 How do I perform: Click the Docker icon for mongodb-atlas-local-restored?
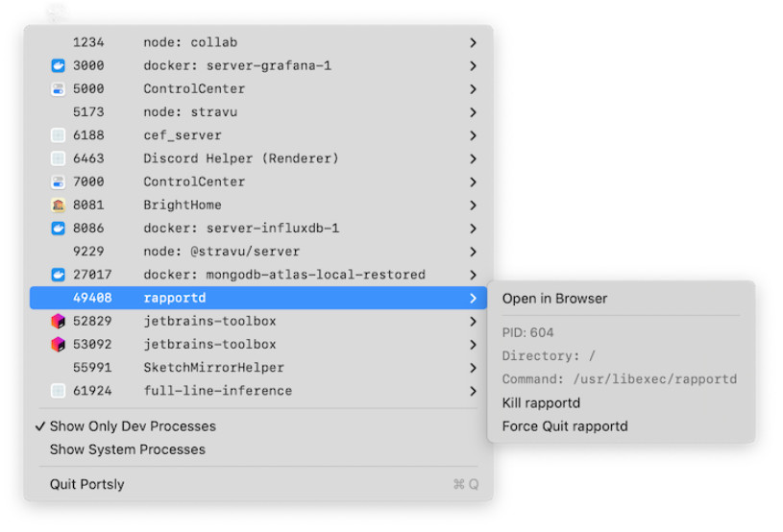58,275
